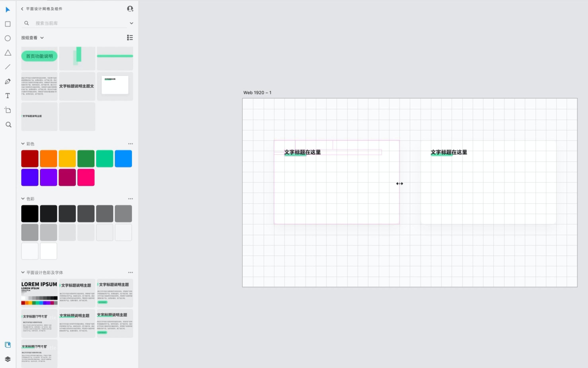Collapse the 色彩 group

[23, 199]
